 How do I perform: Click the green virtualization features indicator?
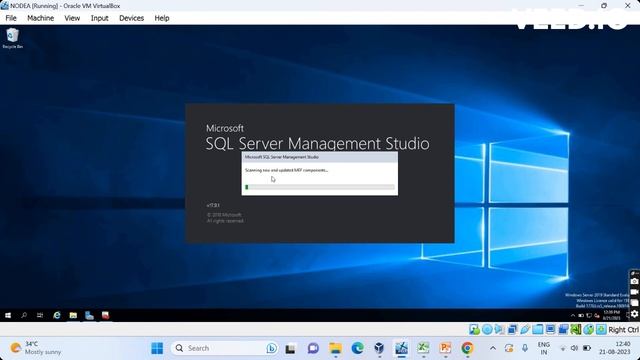pos(576,329)
